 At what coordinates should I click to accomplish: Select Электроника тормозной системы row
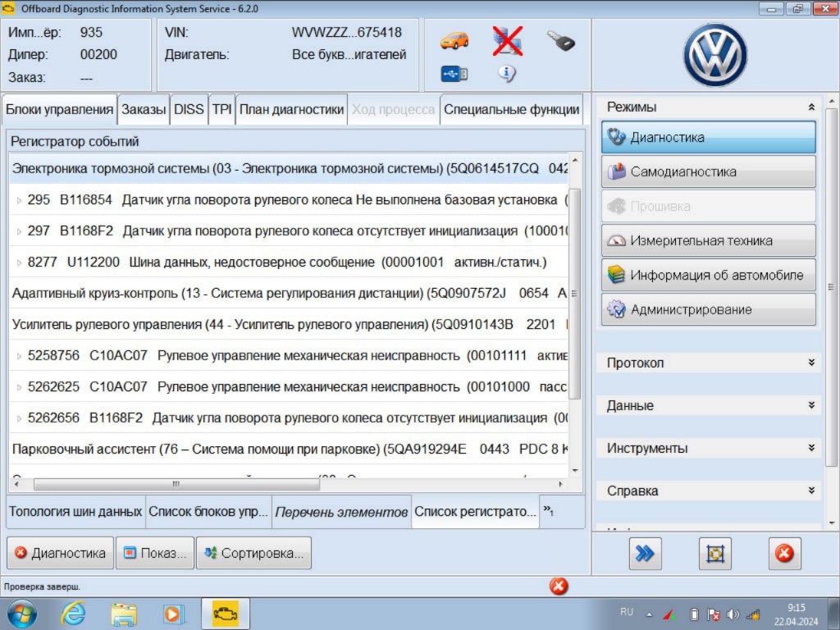289,168
